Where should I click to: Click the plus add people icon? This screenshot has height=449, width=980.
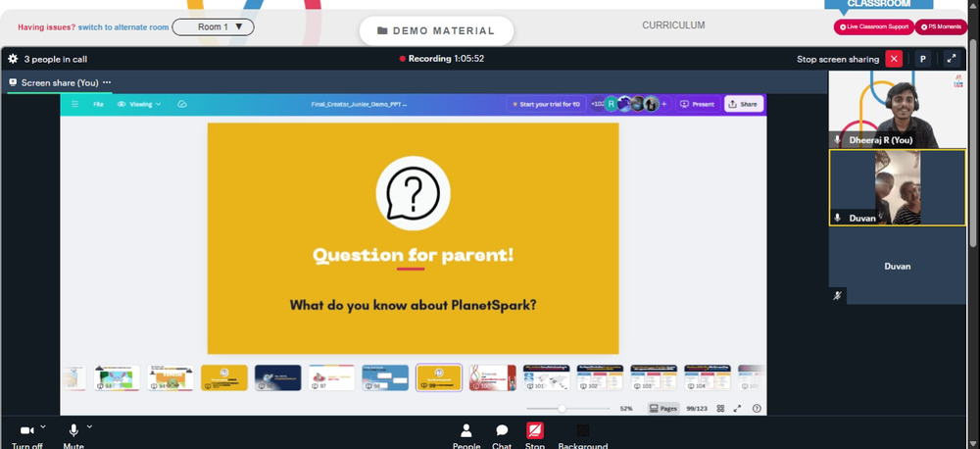tap(663, 105)
